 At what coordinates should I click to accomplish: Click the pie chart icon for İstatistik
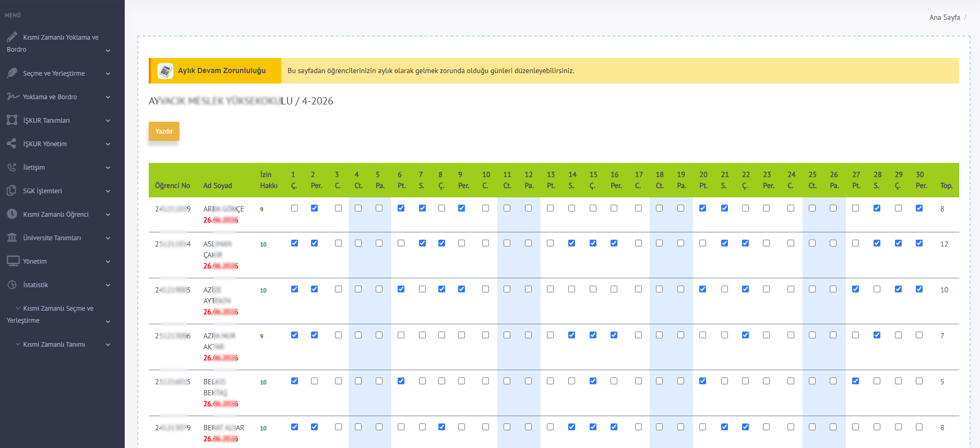click(x=12, y=285)
